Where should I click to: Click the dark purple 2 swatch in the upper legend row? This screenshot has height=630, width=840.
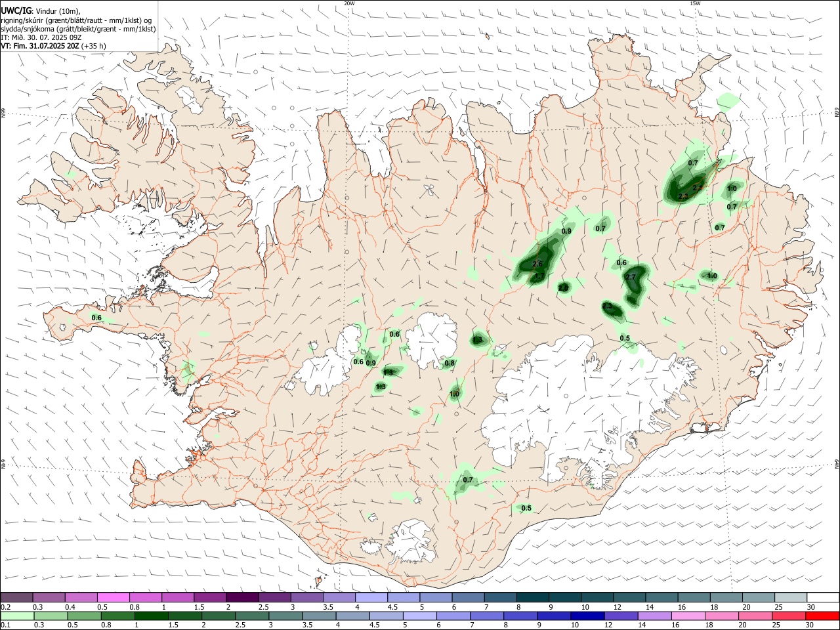[241, 598]
